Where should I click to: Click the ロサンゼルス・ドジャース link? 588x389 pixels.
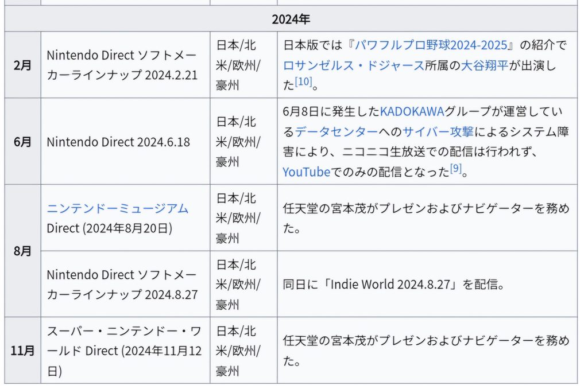click(x=353, y=65)
